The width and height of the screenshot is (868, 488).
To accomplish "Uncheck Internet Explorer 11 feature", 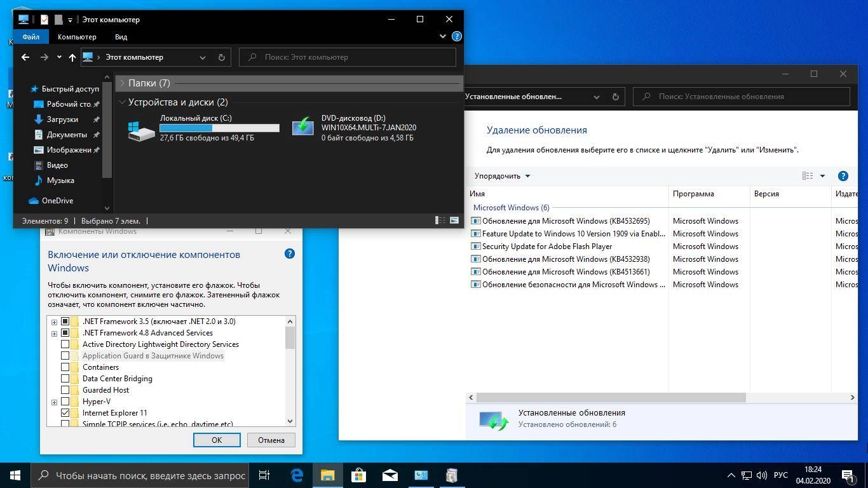I will [65, 413].
